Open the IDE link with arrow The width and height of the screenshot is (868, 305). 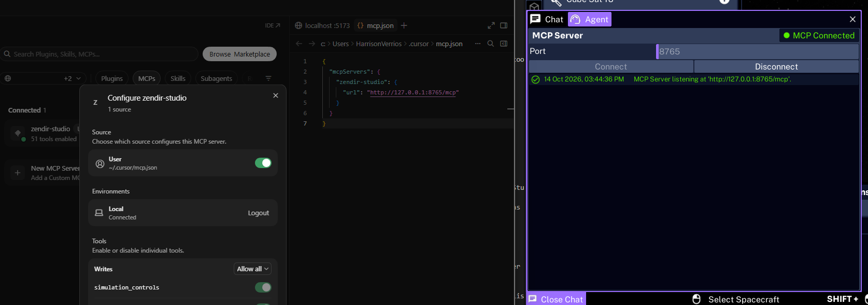[273, 25]
